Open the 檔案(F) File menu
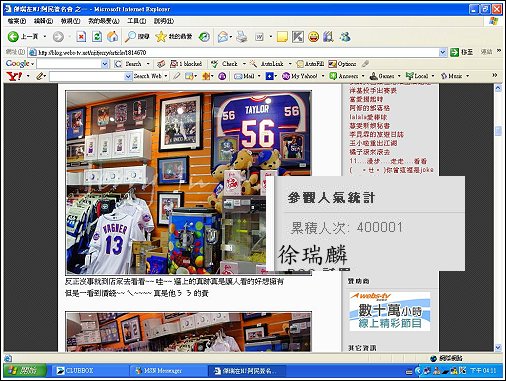This screenshot has width=506, height=381. [x=17, y=21]
